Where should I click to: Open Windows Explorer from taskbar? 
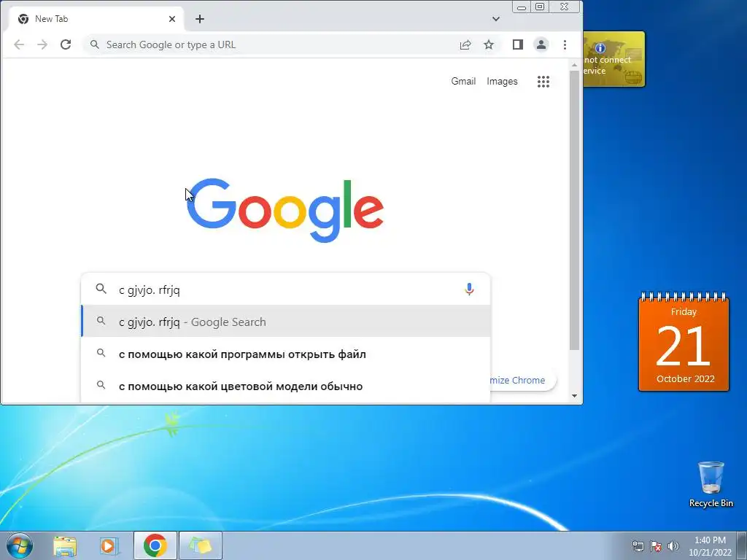coord(65,545)
